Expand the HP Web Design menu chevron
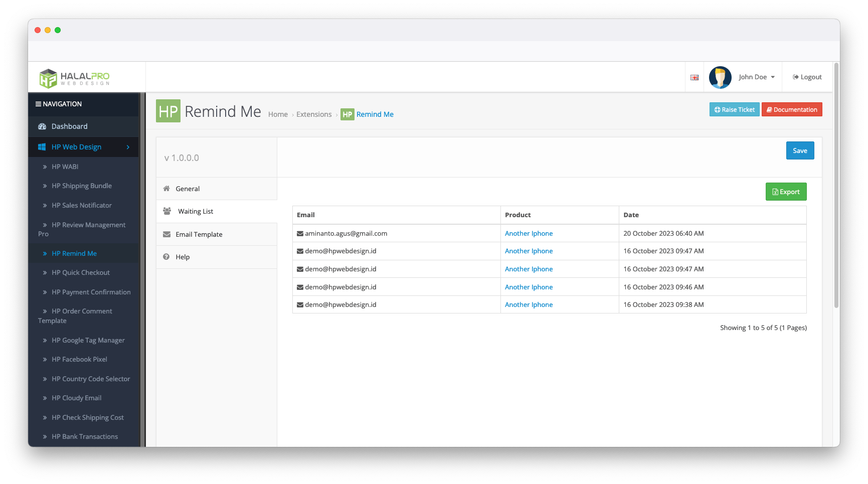 tap(128, 147)
